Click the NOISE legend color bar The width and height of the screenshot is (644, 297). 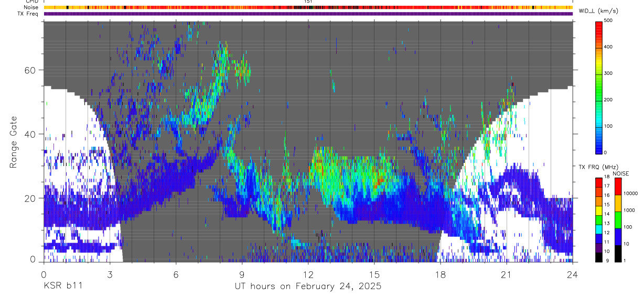[618, 220]
